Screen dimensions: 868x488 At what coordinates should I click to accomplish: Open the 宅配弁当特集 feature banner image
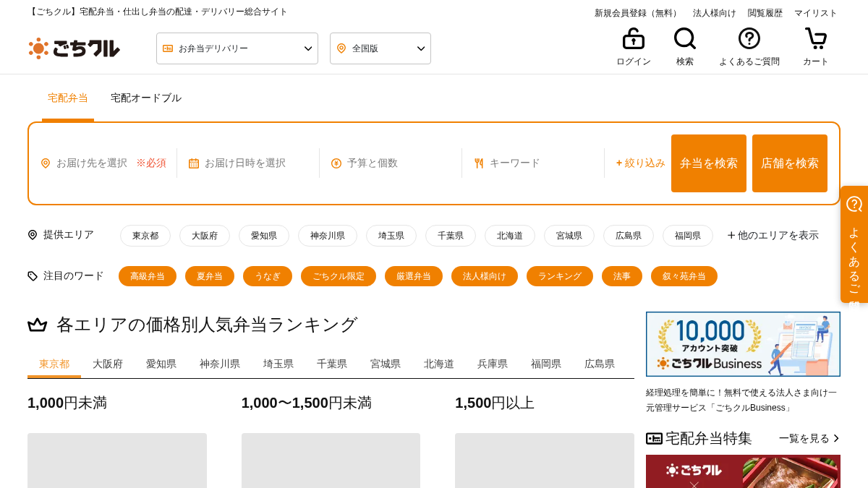click(743, 471)
